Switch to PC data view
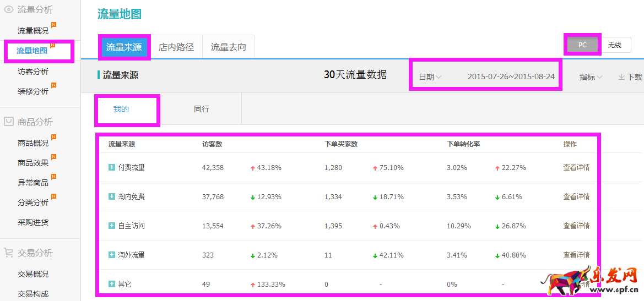The width and height of the screenshot is (644, 301). (x=582, y=45)
